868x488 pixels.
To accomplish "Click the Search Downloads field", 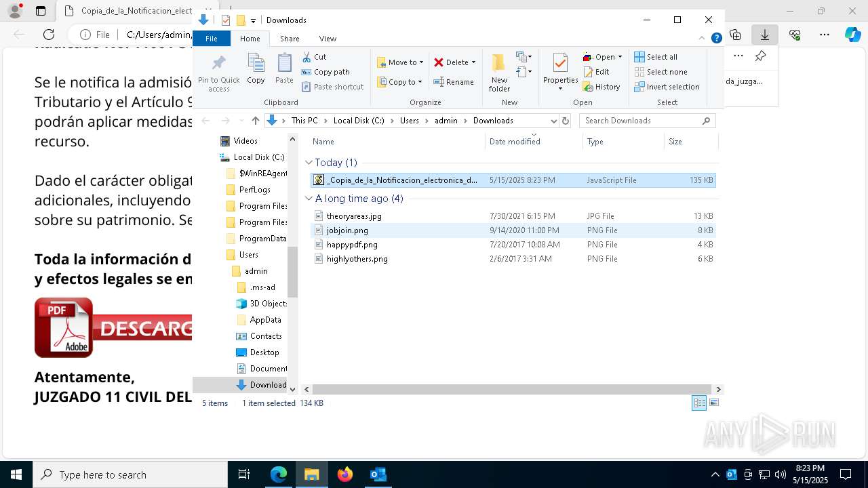I will click(x=647, y=121).
